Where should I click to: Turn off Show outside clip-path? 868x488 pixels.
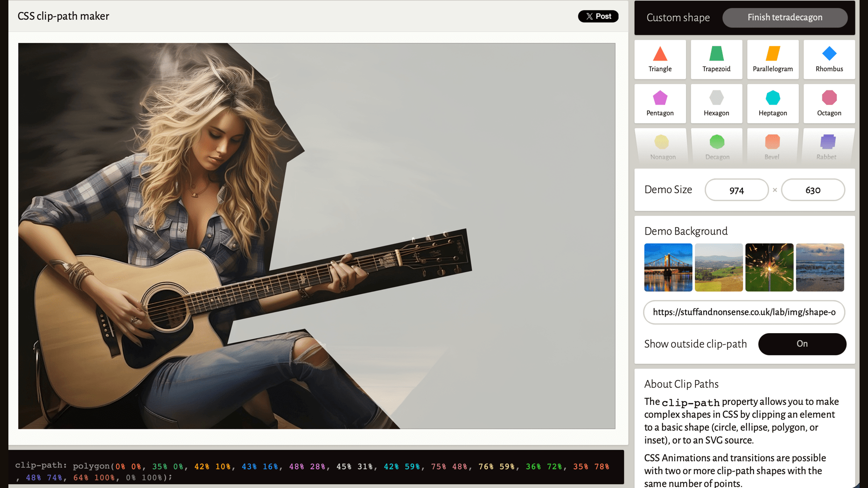tap(802, 344)
